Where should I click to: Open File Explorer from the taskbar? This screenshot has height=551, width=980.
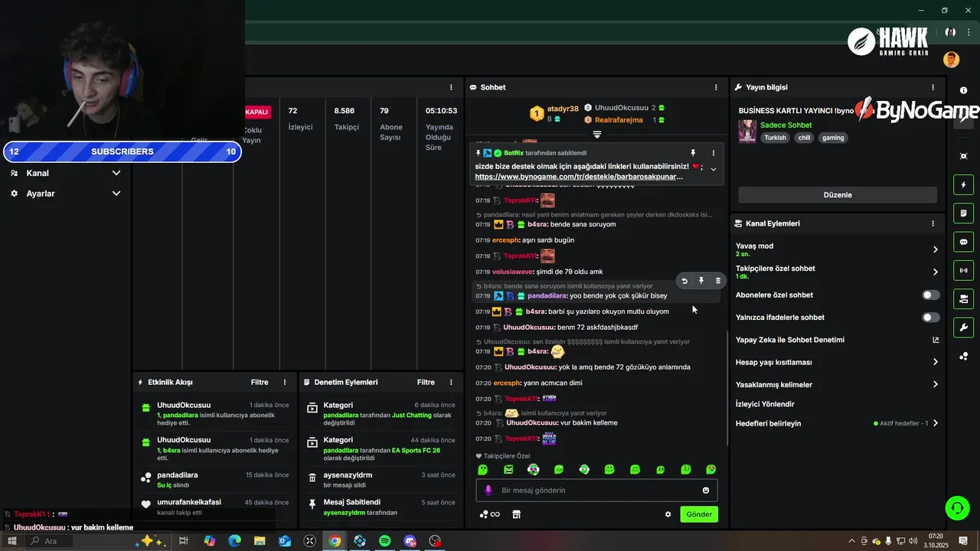pos(260,541)
